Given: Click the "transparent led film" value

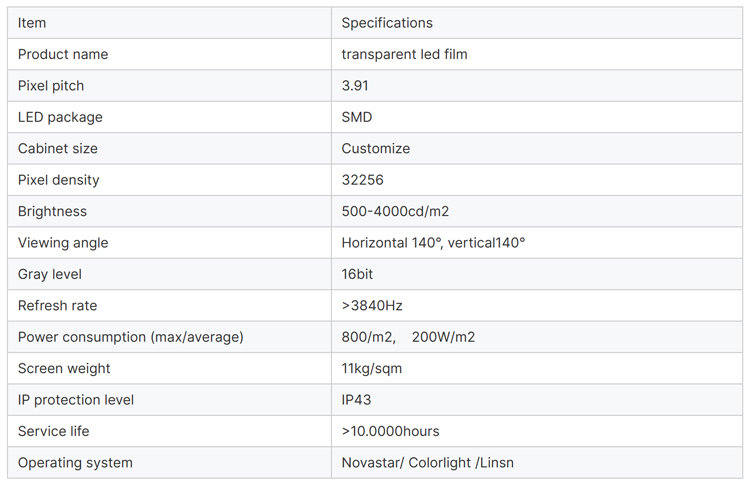Looking at the screenshot, I should pos(404,54).
